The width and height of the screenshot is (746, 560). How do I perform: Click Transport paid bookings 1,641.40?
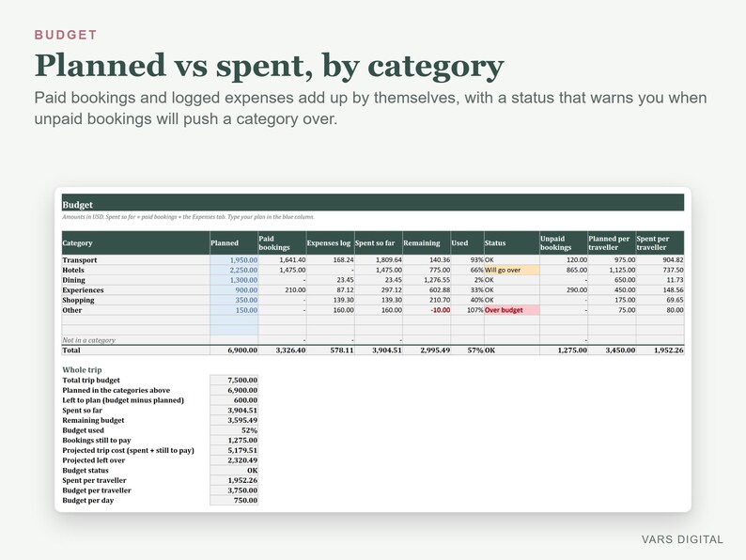point(282,260)
